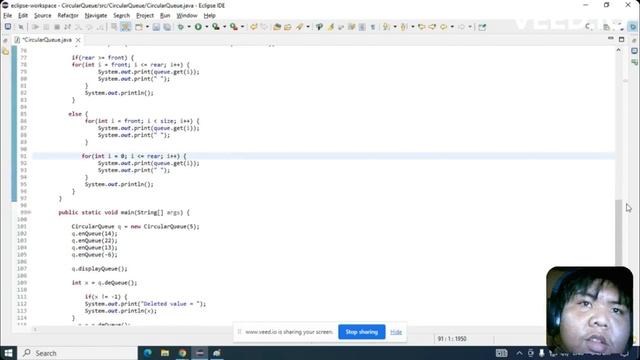
Task: Open the Debug launch dropdown arrow
Action: 189,27
